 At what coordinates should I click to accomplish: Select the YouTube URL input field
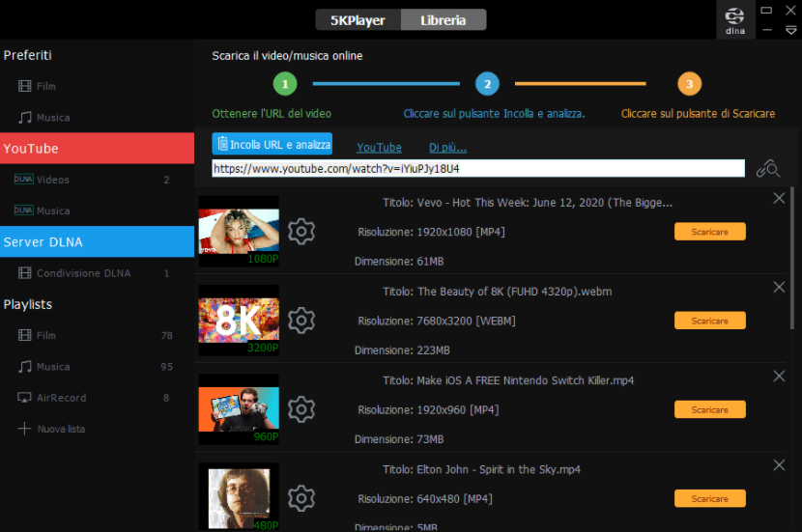[478, 169]
